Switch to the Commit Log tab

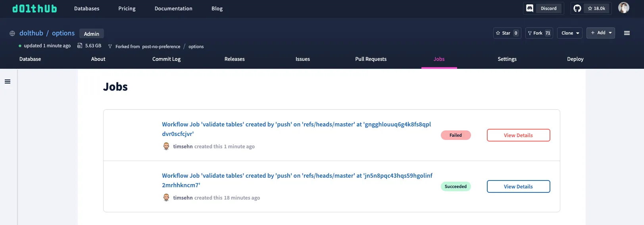tap(166, 59)
